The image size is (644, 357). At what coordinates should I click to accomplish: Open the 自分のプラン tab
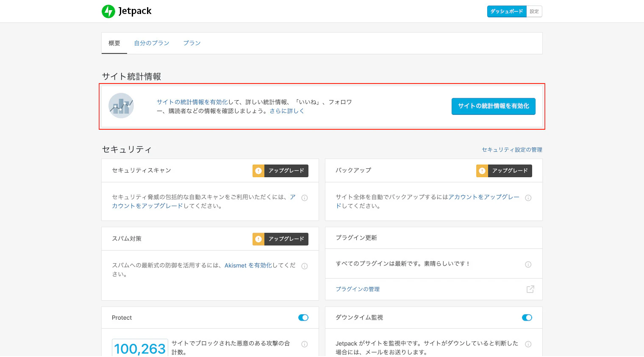tap(152, 43)
